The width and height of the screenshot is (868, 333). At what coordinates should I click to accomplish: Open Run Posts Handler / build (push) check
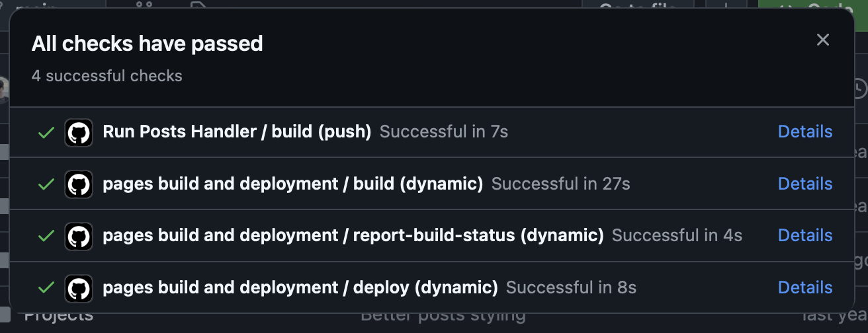click(x=237, y=132)
